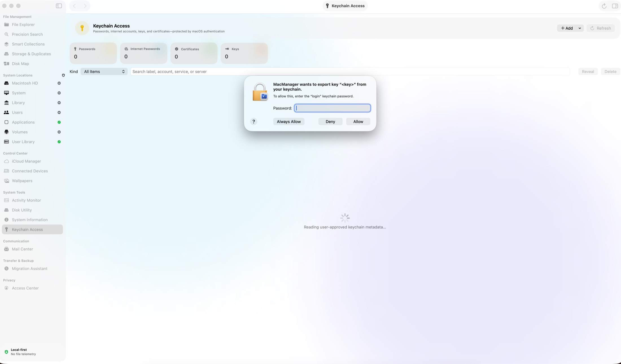The width and height of the screenshot is (621, 364).
Task: Go forward with the right chevron
Action: click(x=85, y=6)
